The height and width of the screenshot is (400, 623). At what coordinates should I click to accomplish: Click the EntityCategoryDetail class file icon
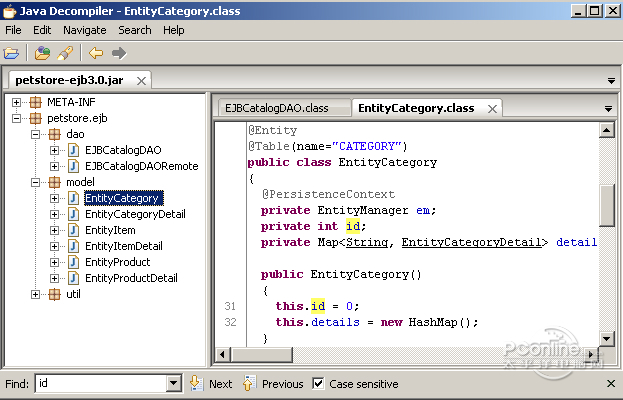(74, 214)
